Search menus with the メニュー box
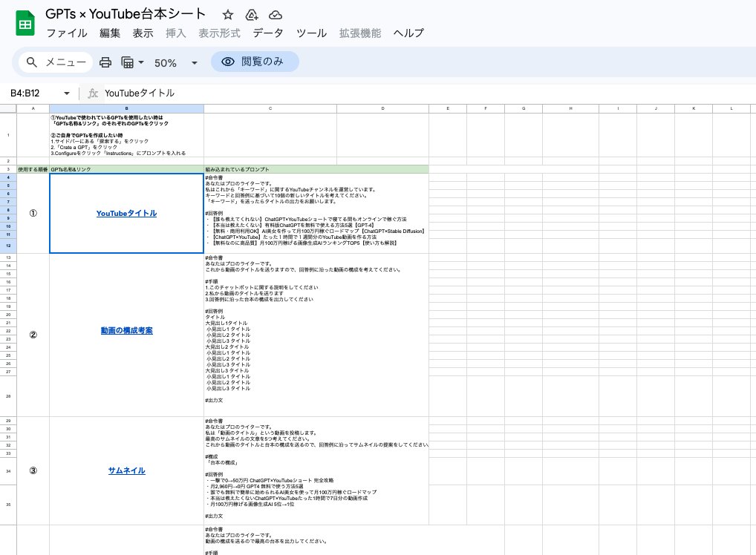Viewport: 756px width, 555px height. point(56,62)
